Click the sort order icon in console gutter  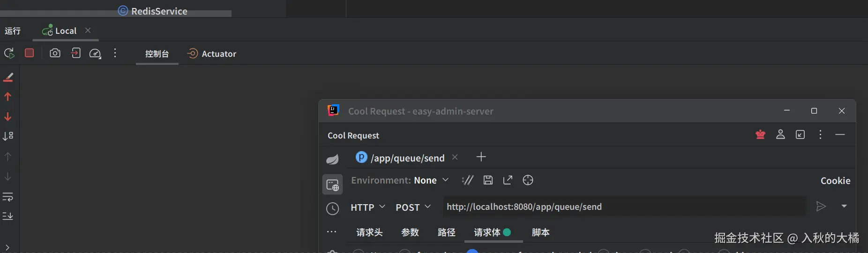pyautogui.click(x=8, y=136)
